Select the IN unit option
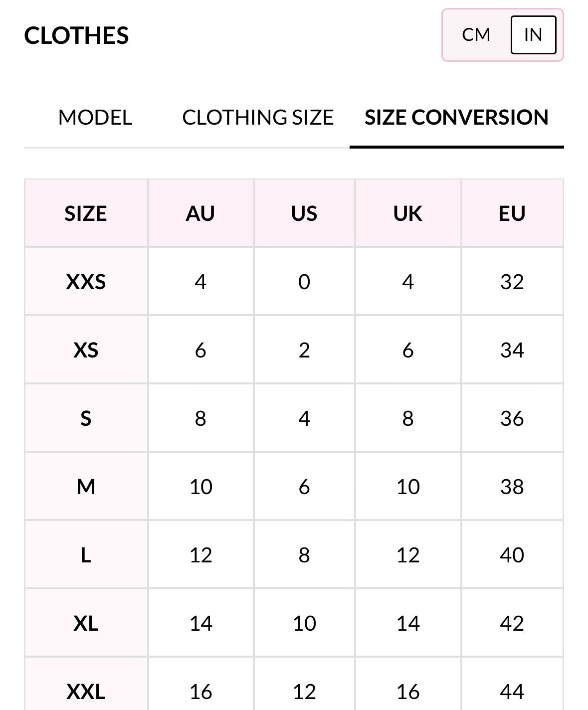 533,35
